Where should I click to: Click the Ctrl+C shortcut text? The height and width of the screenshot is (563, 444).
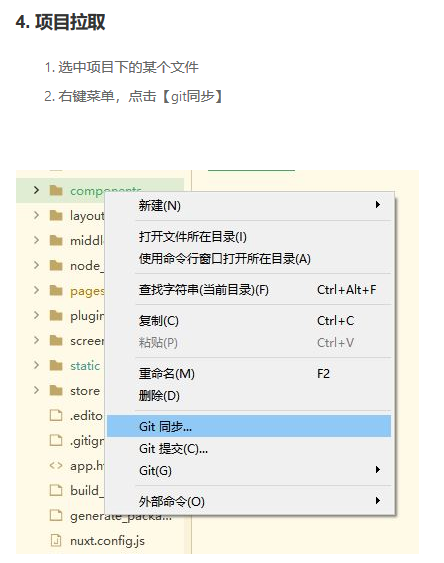tap(336, 321)
